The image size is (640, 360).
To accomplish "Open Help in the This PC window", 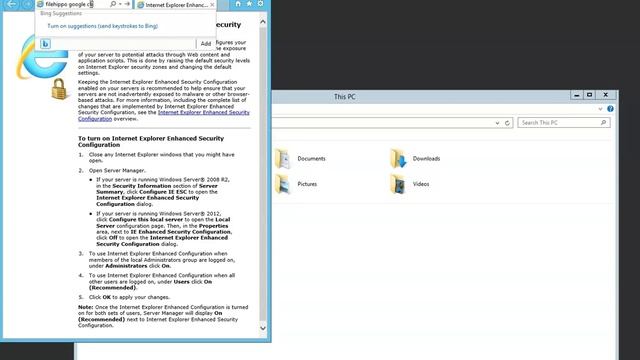I will coord(610,109).
